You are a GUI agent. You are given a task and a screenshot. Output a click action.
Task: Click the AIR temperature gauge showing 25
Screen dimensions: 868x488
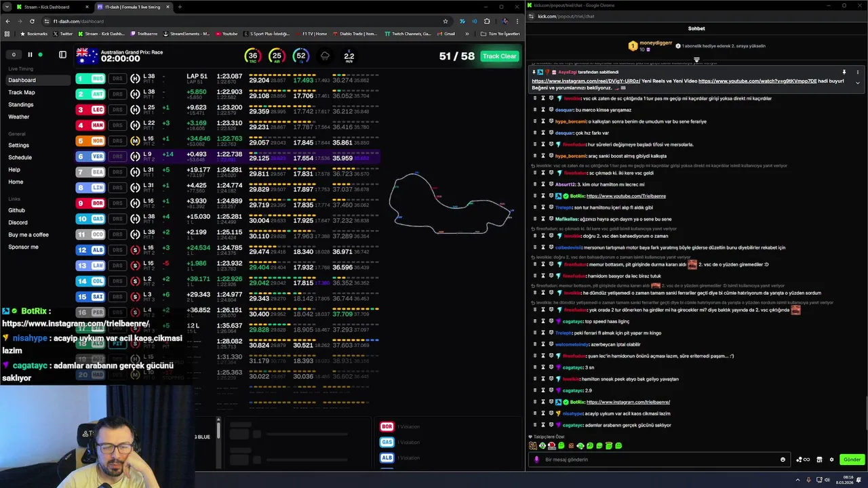(x=277, y=56)
